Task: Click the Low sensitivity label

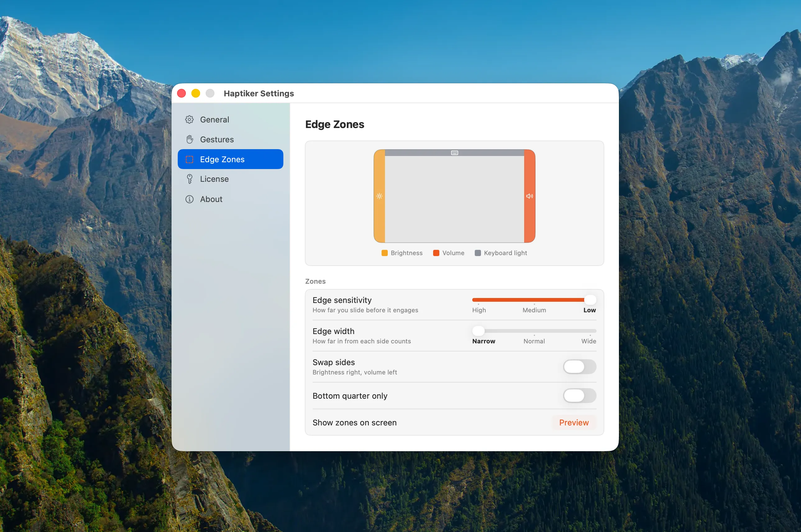Action: point(589,310)
